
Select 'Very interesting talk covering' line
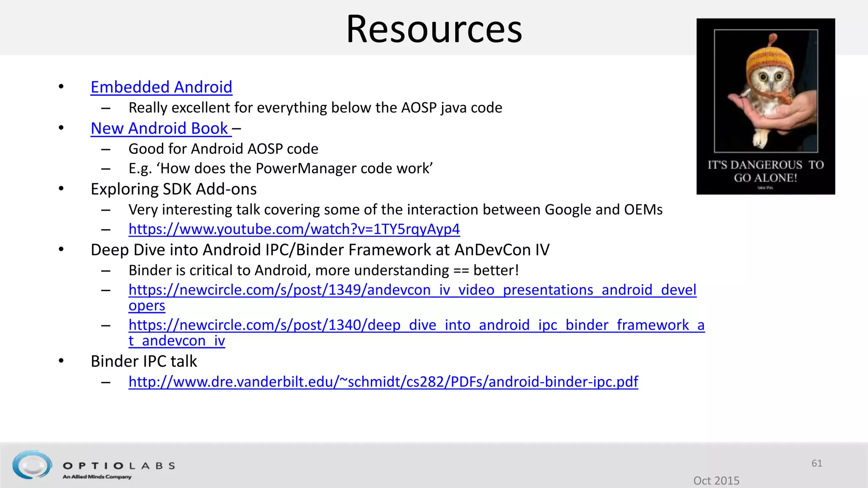coord(395,210)
